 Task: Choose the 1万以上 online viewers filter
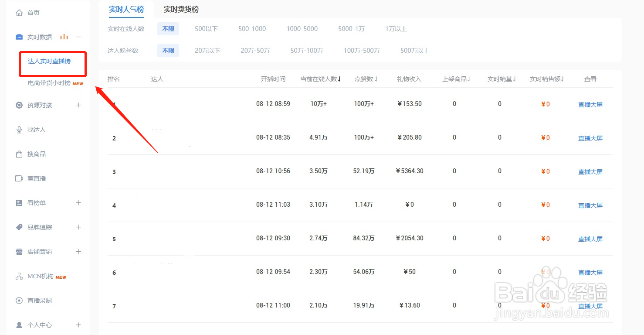coord(396,29)
